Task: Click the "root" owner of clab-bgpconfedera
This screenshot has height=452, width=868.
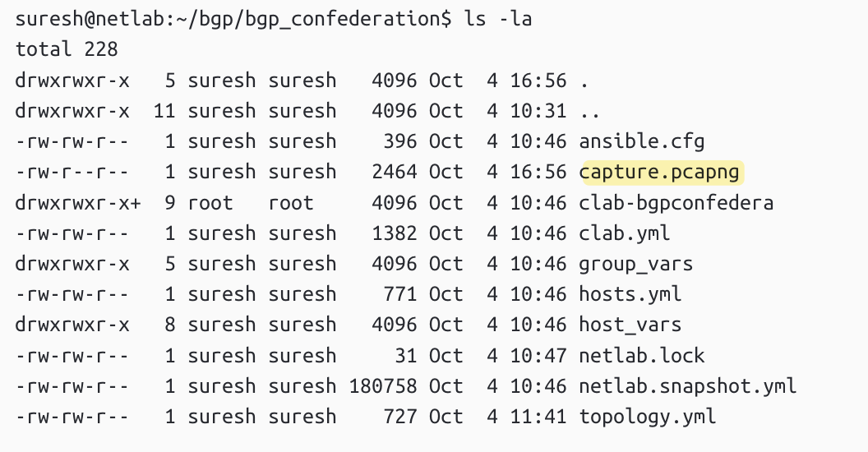Action: [210, 202]
